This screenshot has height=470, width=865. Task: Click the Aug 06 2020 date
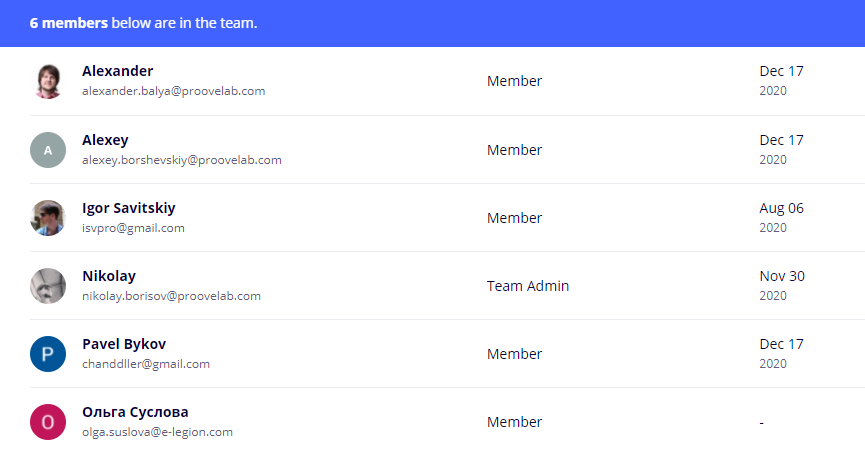(781, 217)
